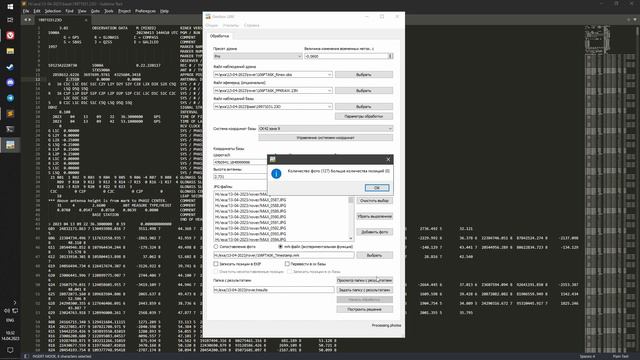Click Выбрать beside the base observation file
The height and width of the screenshot is (360, 640).
pos(364,107)
